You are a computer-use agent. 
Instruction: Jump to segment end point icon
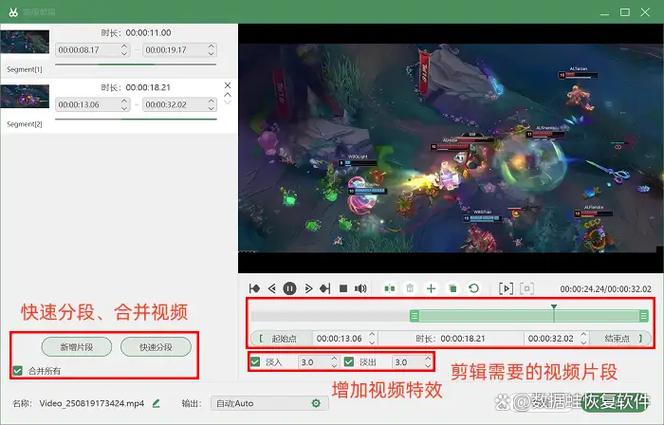tap(325, 289)
